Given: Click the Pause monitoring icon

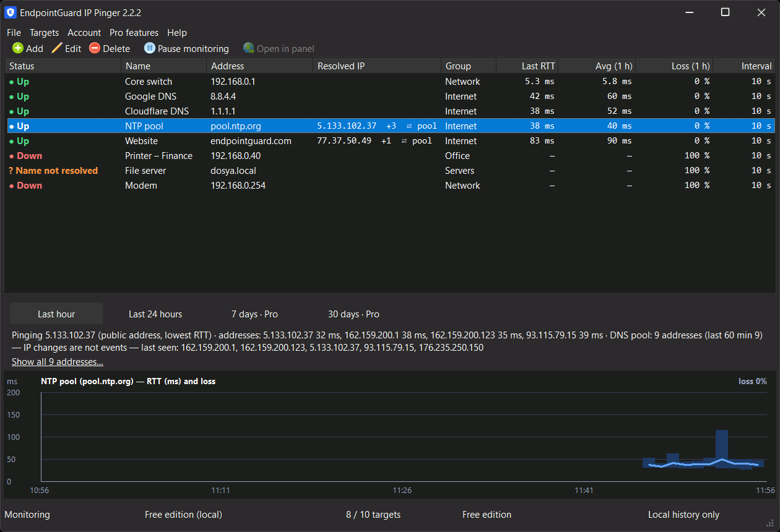Looking at the screenshot, I should 150,48.
